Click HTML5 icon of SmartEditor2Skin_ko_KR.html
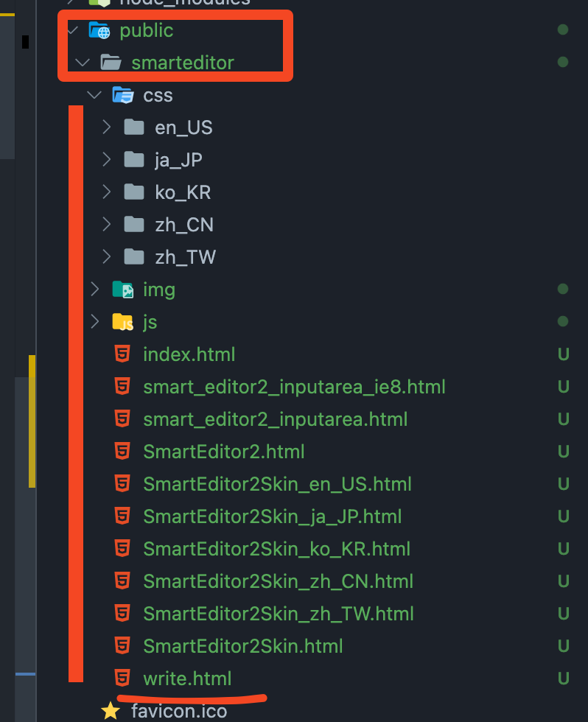Viewport: 588px width, 722px height. [122, 548]
